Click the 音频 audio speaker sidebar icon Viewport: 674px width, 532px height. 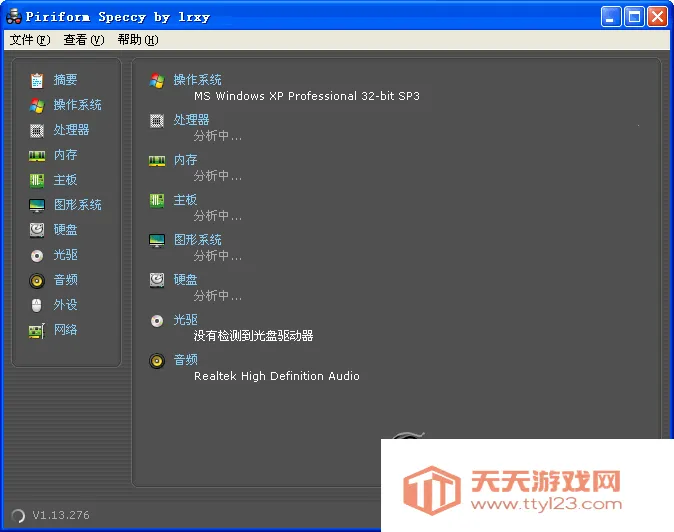tap(37, 280)
